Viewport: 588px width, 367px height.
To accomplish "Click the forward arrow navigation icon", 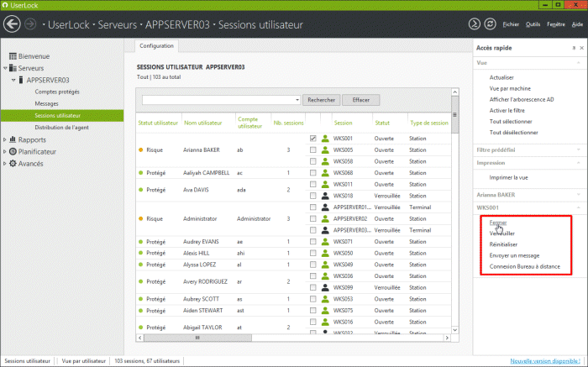I will point(30,24).
